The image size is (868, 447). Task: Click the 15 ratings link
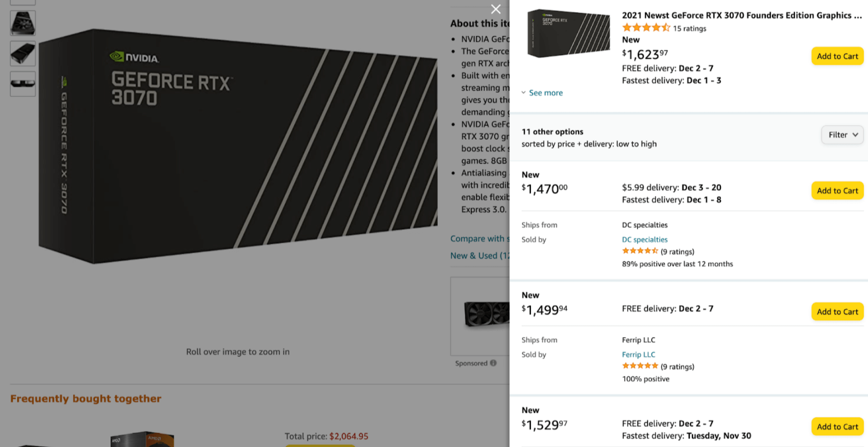coord(690,28)
